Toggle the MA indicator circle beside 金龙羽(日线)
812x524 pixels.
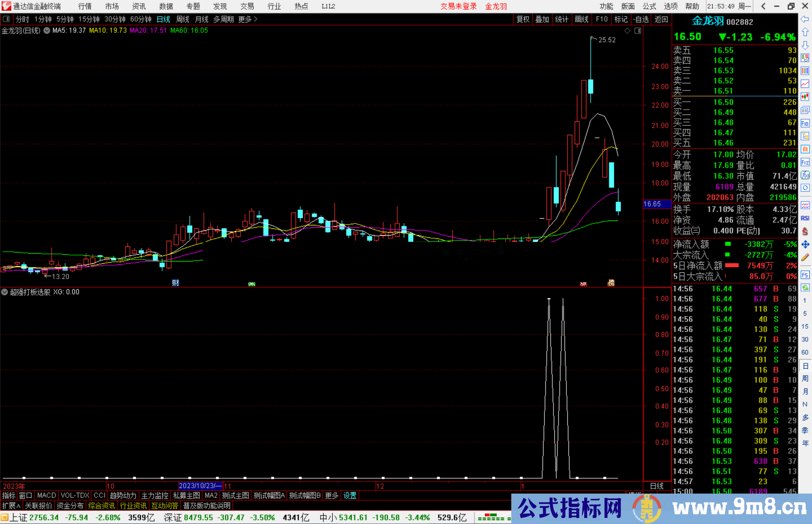(47, 30)
